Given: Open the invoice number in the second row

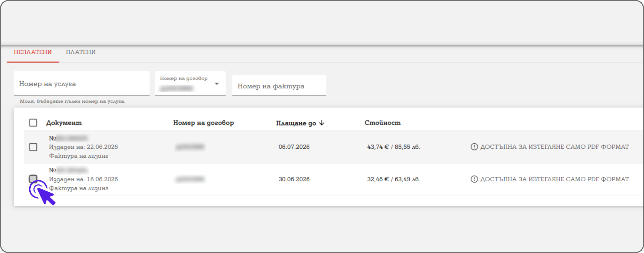Looking at the screenshot, I should click(68, 170).
